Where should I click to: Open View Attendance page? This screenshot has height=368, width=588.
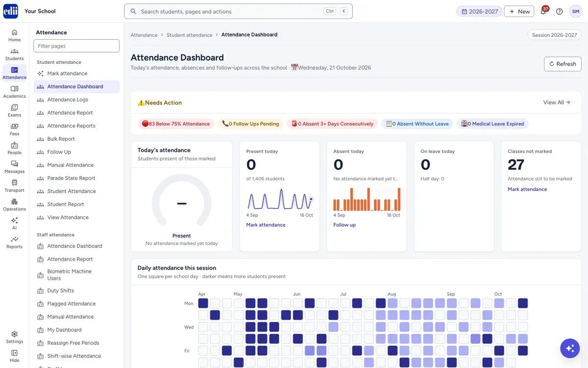point(76,217)
